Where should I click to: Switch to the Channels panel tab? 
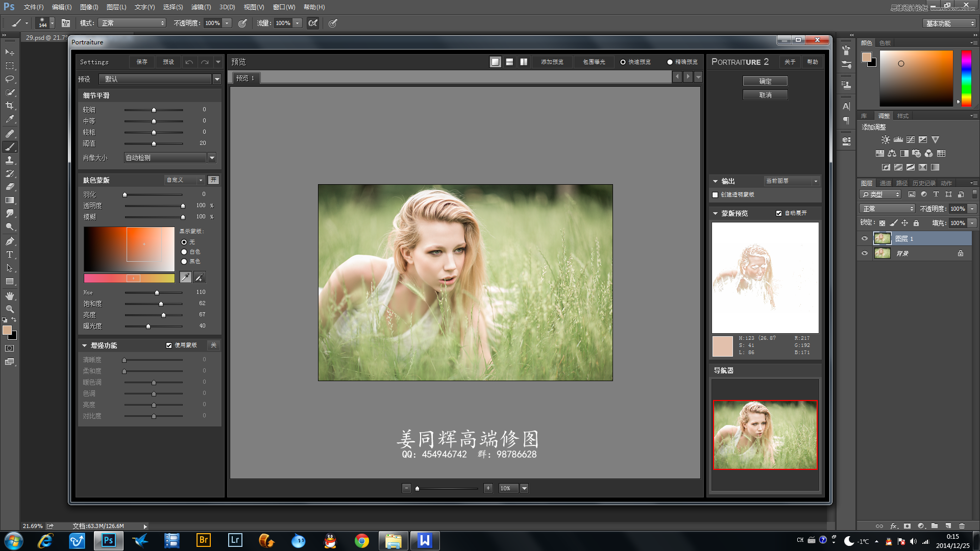[x=886, y=183]
